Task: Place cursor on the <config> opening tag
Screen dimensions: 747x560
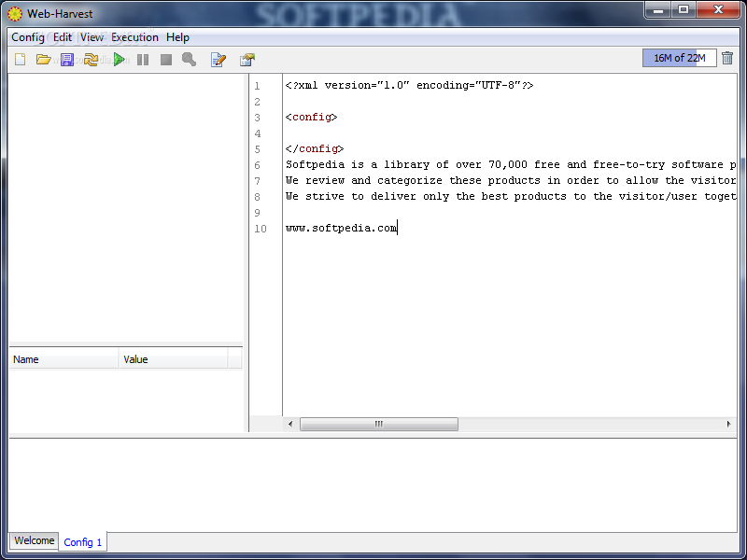Action: click(x=312, y=118)
